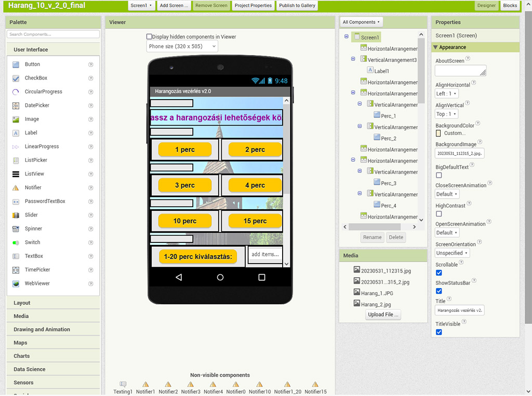Tap the phone's back navigation icon

[179, 277]
